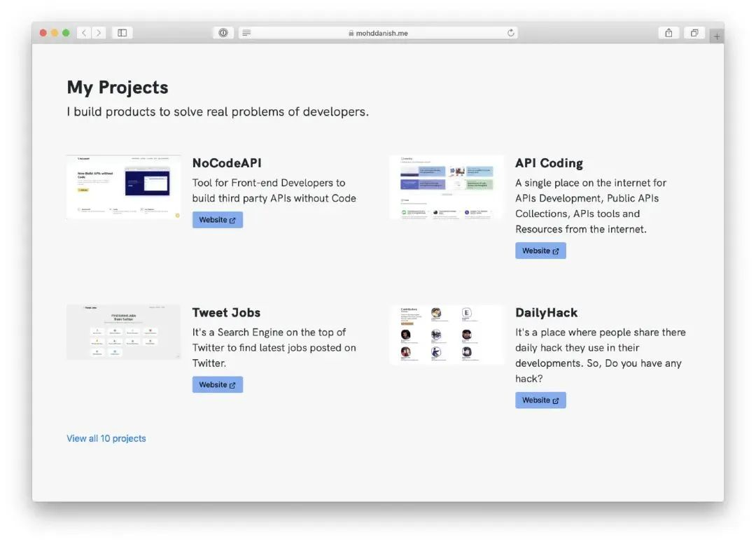The image size is (756, 544).
Task: Add a new tab with plus button
Action: [717, 36]
